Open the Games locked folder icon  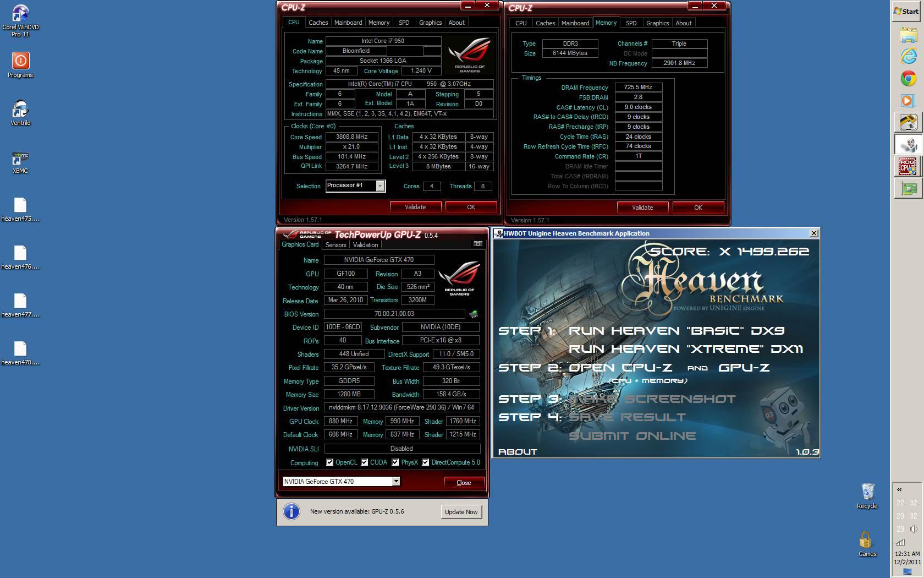point(867,544)
